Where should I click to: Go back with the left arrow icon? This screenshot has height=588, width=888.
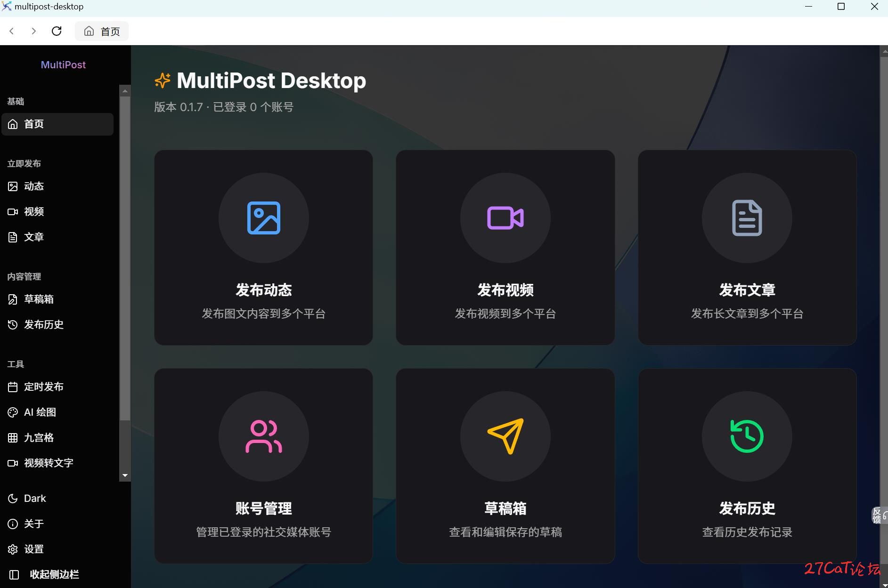pyautogui.click(x=12, y=31)
